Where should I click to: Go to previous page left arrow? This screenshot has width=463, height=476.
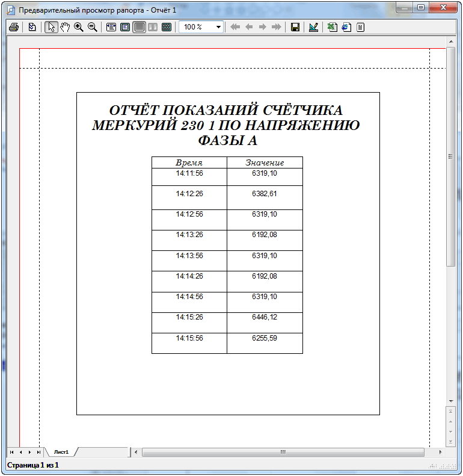pyautogui.click(x=249, y=27)
